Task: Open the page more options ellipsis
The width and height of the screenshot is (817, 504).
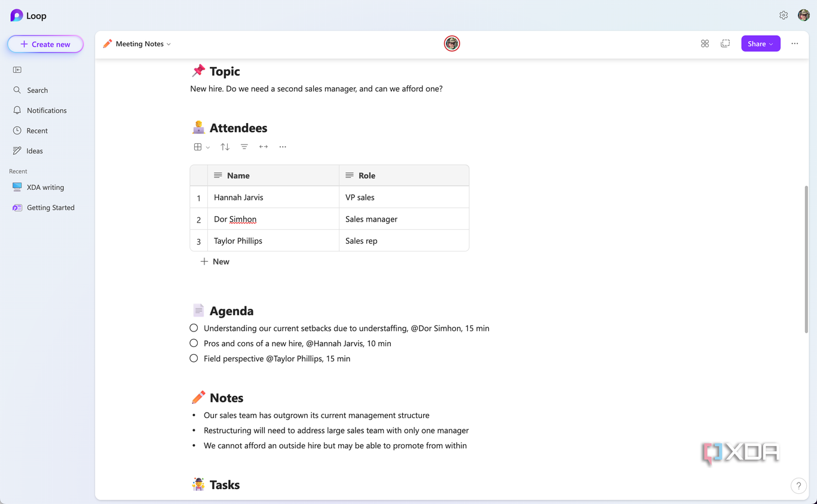Action: 795,44
